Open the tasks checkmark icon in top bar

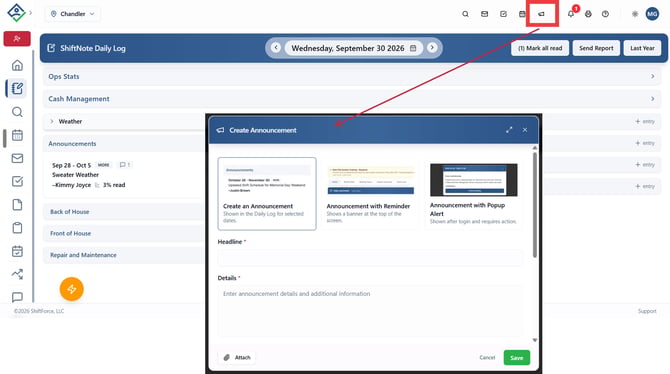pyautogui.click(x=503, y=14)
